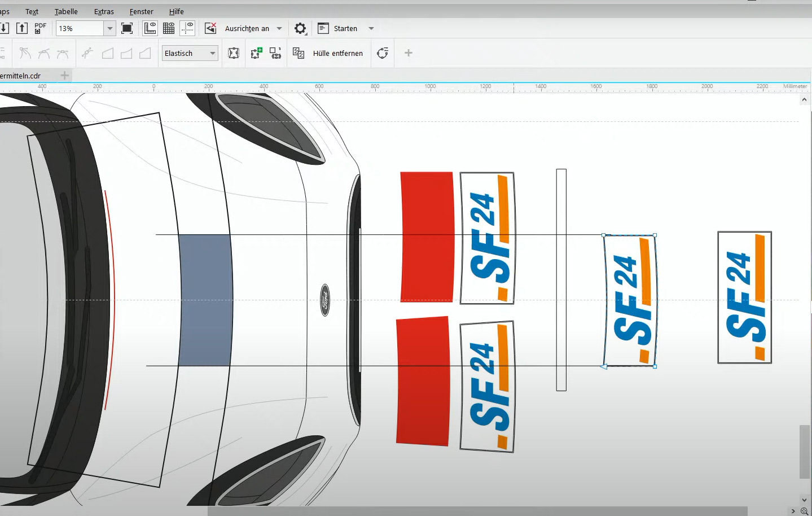Select the ermitteln.cdr document tab
The width and height of the screenshot is (812, 516).
[x=20, y=76]
